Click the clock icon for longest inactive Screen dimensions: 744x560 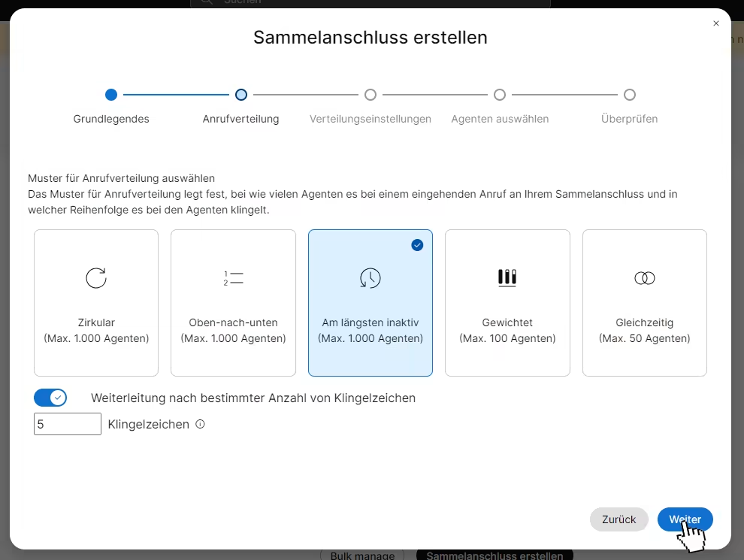pos(370,278)
